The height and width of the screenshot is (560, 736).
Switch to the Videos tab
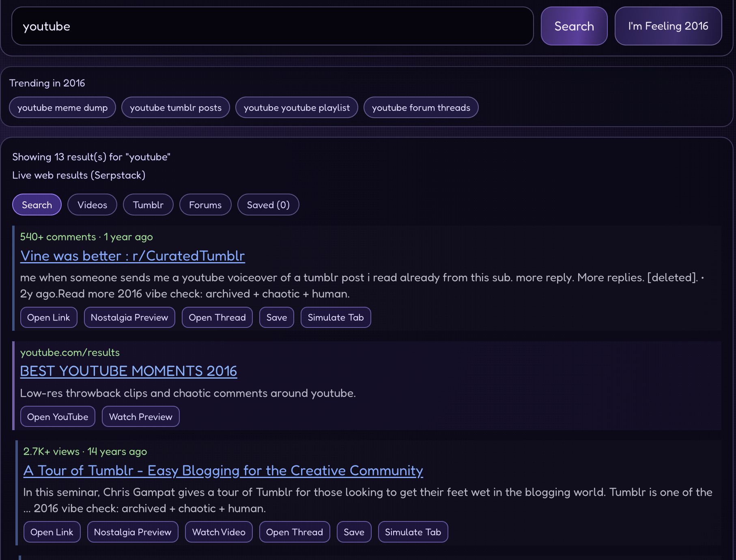(93, 205)
